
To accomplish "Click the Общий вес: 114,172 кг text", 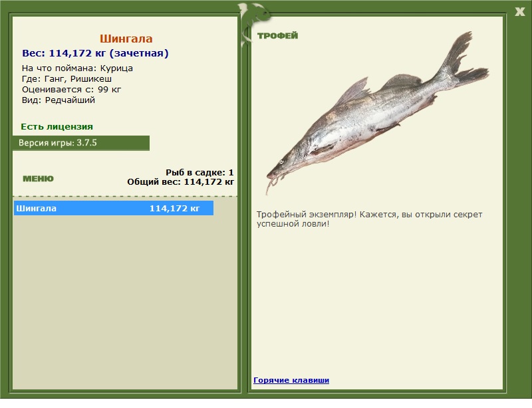I will coord(180,182).
